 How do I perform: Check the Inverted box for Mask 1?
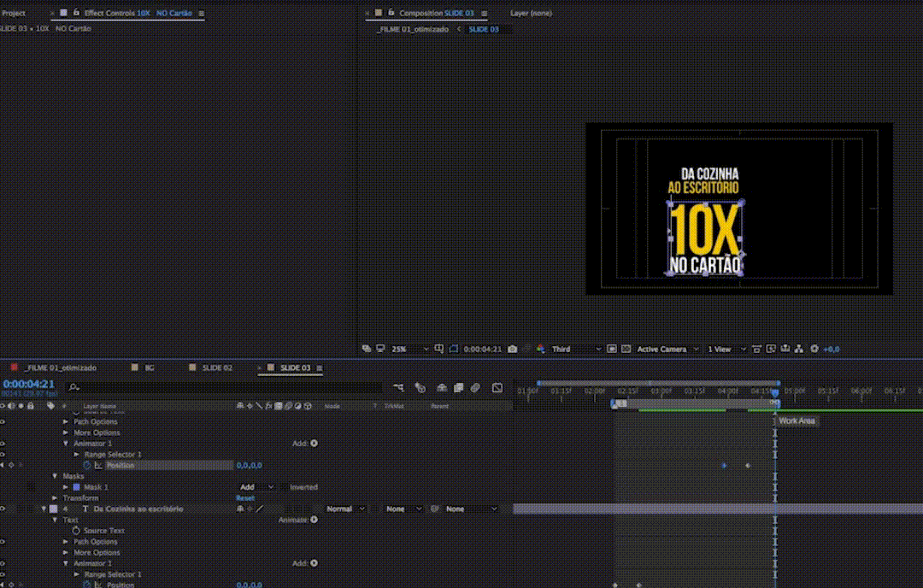(x=284, y=487)
